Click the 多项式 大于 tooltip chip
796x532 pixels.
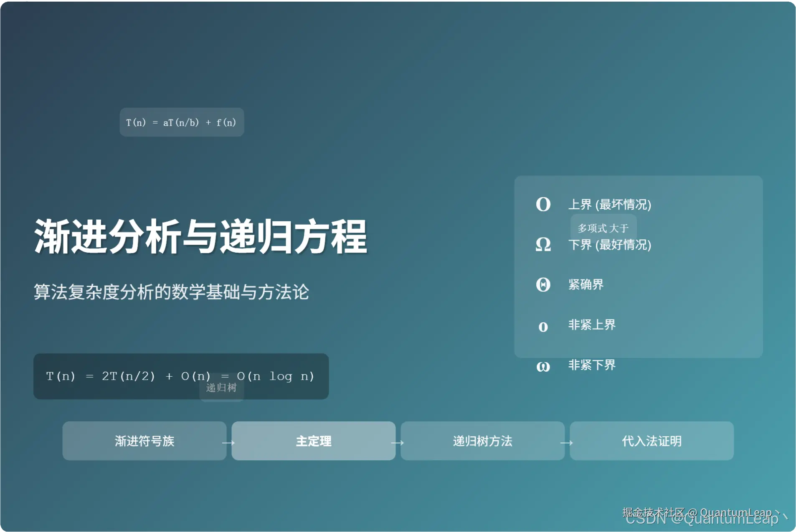click(603, 228)
